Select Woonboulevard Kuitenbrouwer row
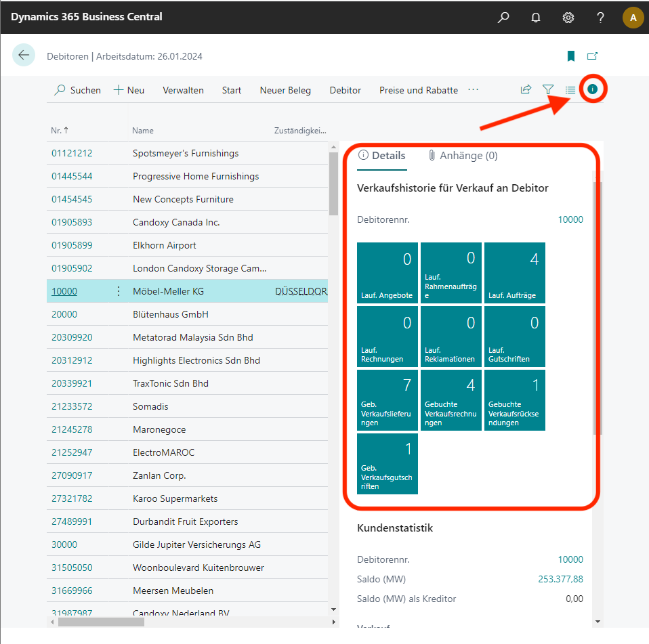 point(187,567)
